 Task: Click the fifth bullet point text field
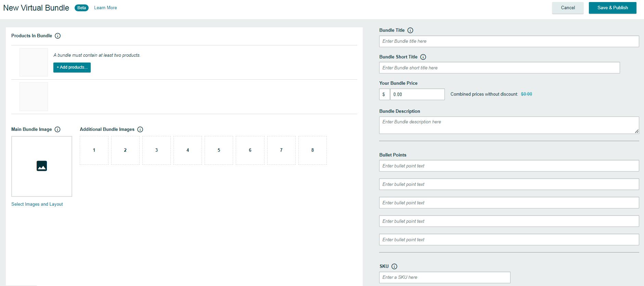(509, 240)
